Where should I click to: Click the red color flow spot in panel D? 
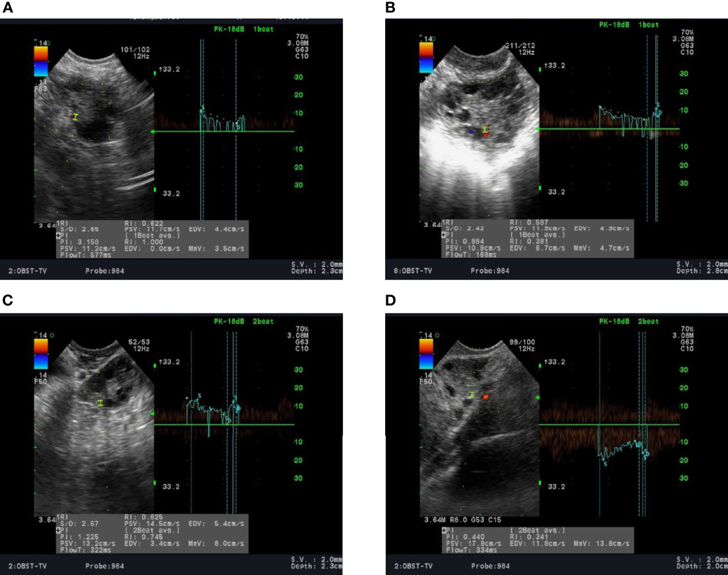click(486, 397)
